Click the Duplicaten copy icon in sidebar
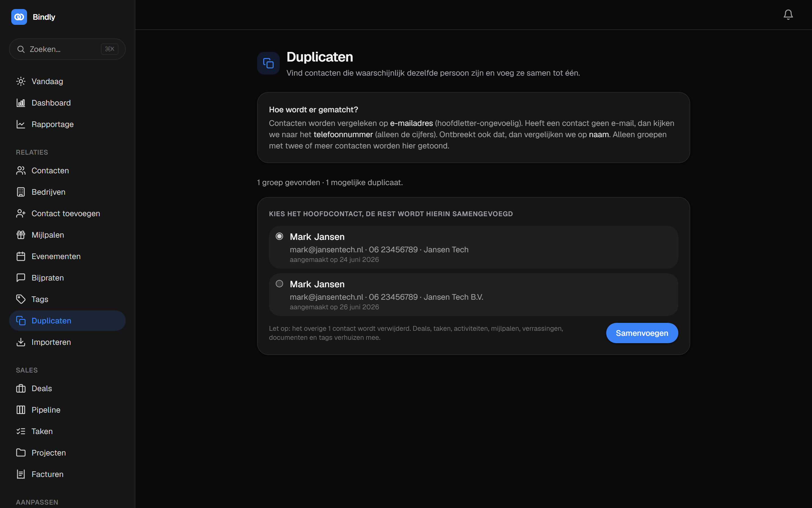The image size is (812, 508). (21, 321)
